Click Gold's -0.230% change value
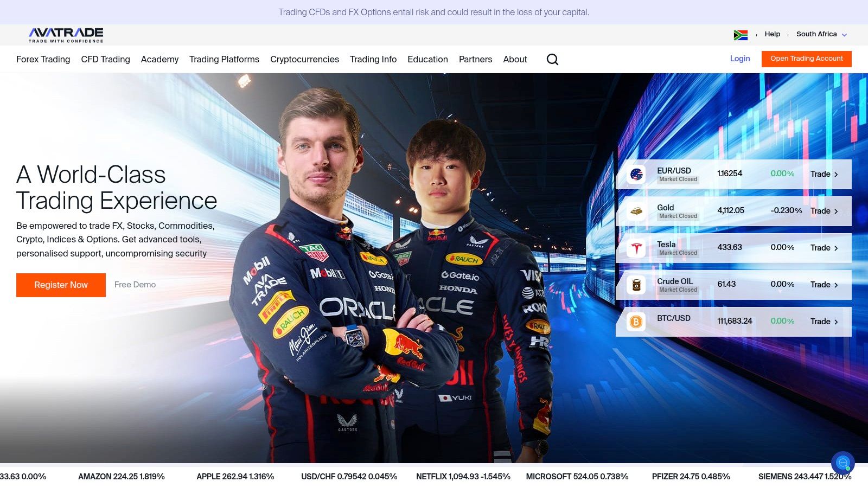Screen dimensions: 868x488 pyautogui.click(x=786, y=210)
